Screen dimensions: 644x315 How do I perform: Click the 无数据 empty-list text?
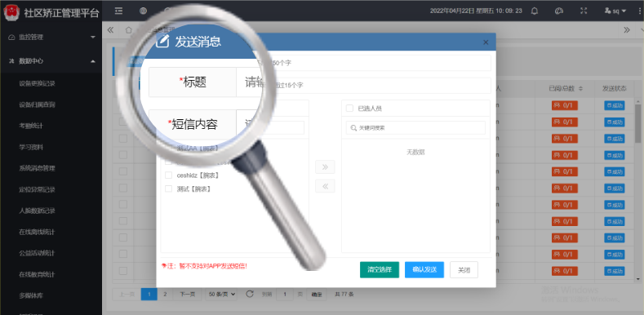[415, 152]
